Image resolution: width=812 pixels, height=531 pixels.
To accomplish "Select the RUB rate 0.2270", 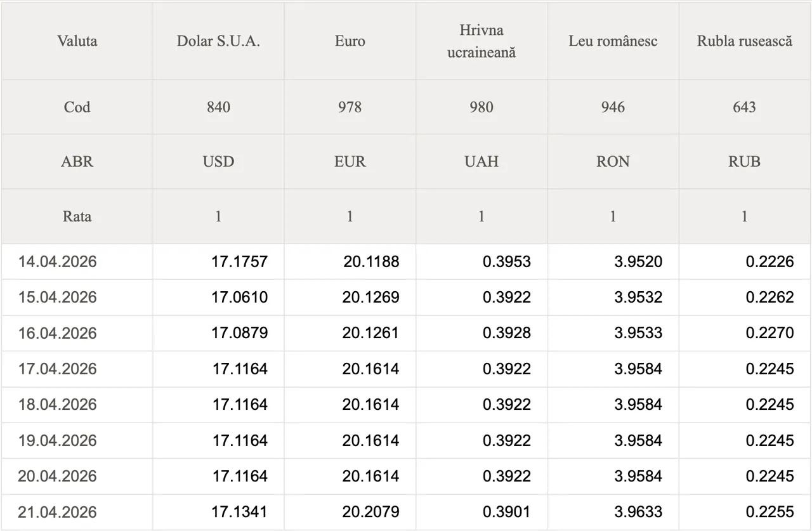I will point(769,333).
